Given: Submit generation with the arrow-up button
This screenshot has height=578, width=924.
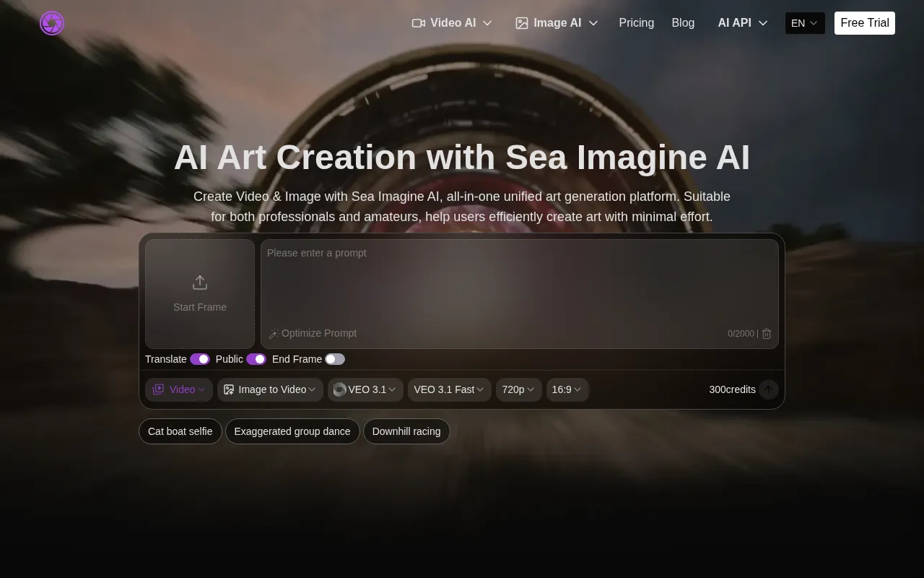Looking at the screenshot, I should point(769,389).
